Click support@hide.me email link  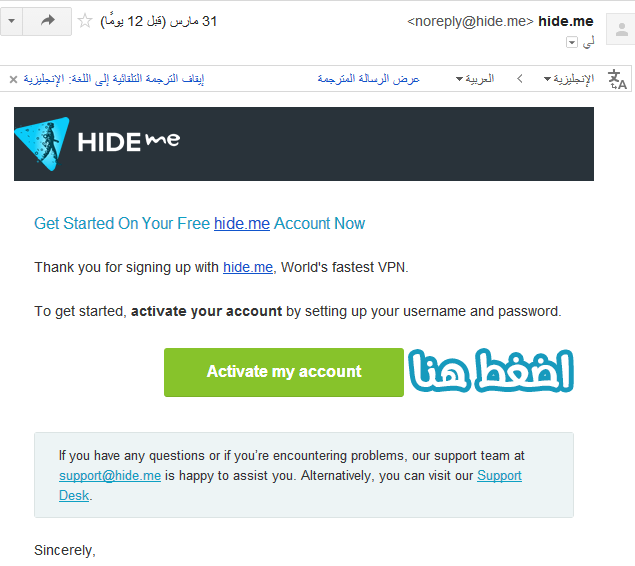pos(110,475)
